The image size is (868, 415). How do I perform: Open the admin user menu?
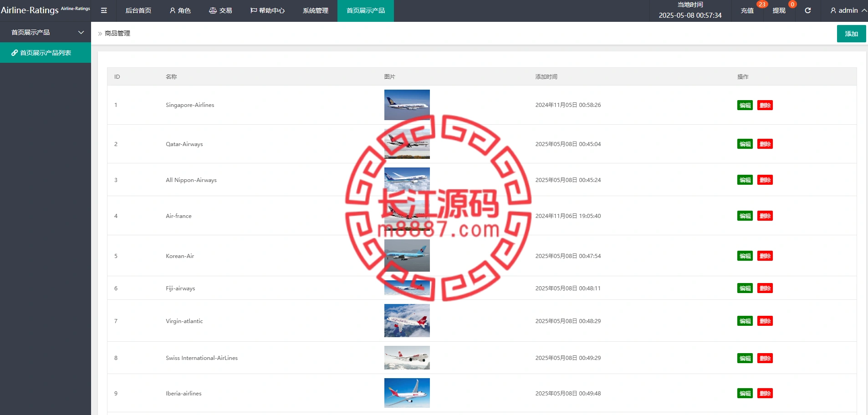coord(848,10)
